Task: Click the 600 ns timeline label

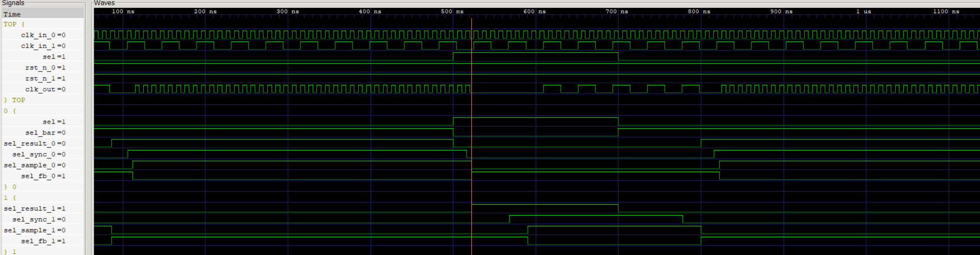Action: tap(534, 12)
